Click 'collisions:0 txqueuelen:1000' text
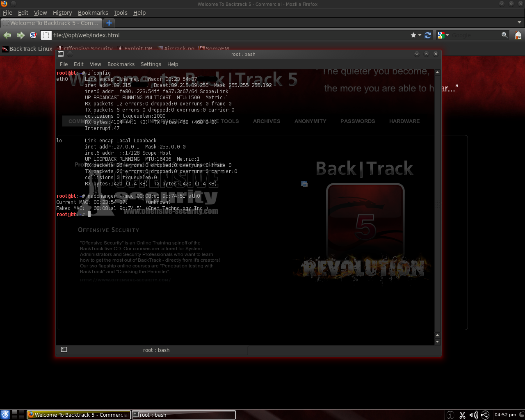525x420 pixels. pos(125,116)
